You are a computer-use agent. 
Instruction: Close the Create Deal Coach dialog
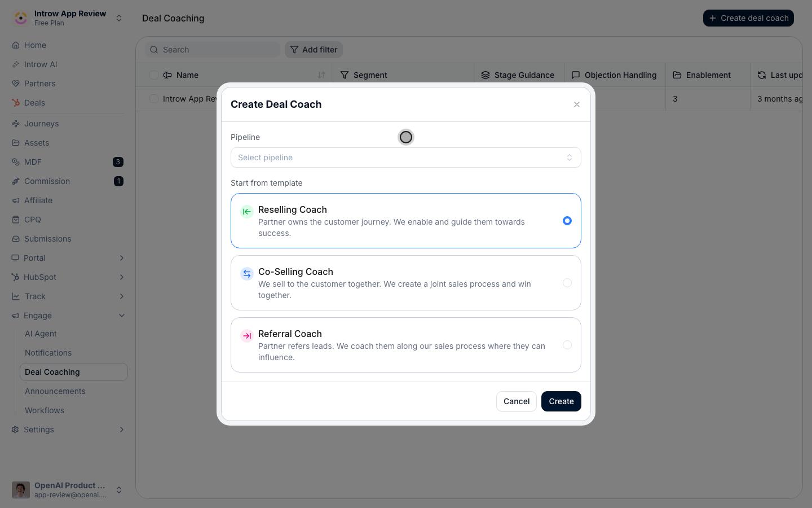(577, 104)
